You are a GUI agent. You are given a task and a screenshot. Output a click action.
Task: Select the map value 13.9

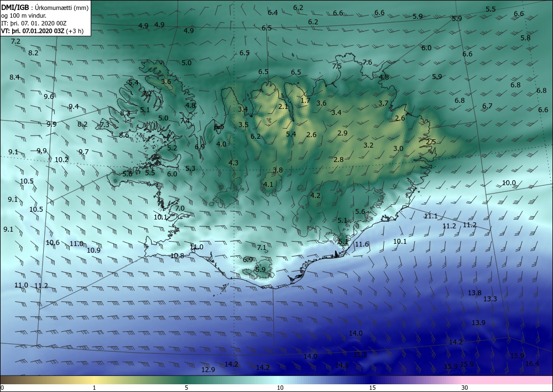478,322
